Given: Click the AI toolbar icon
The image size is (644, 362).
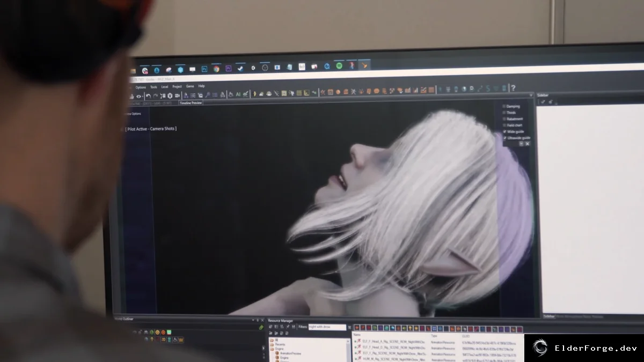Looking at the screenshot, I should 238,95.
